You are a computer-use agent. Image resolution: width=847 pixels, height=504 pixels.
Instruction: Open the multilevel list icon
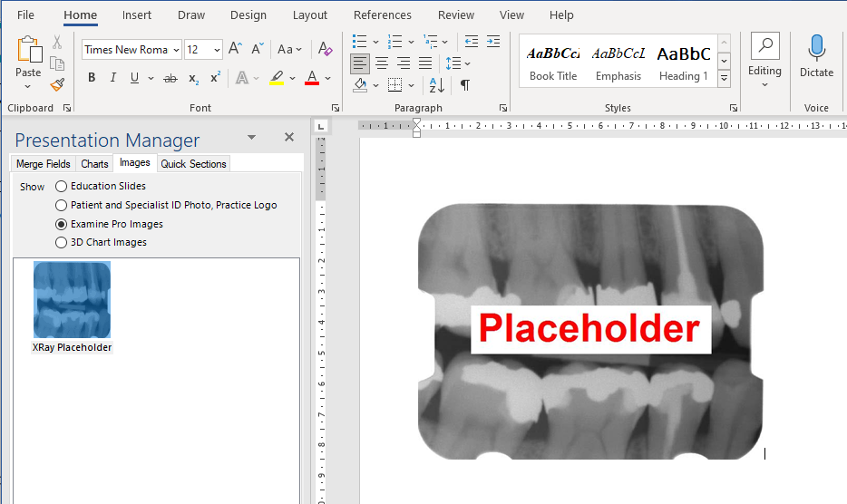[x=431, y=41]
